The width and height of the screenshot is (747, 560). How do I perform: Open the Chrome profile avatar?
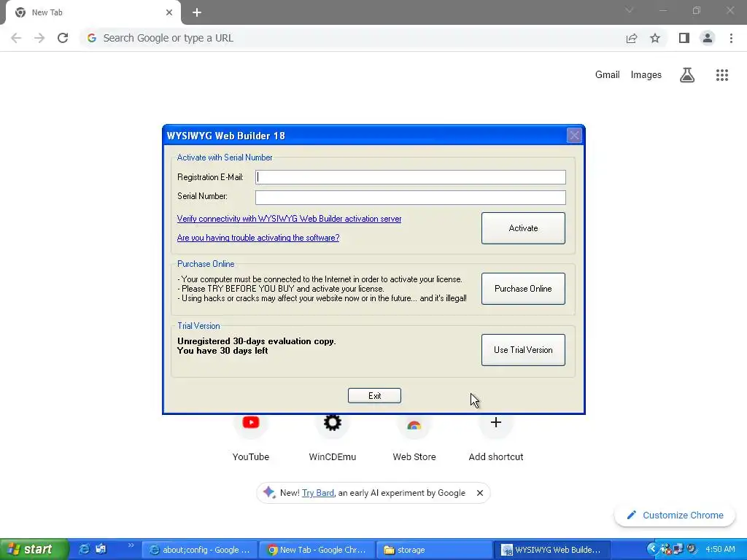click(x=708, y=38)
